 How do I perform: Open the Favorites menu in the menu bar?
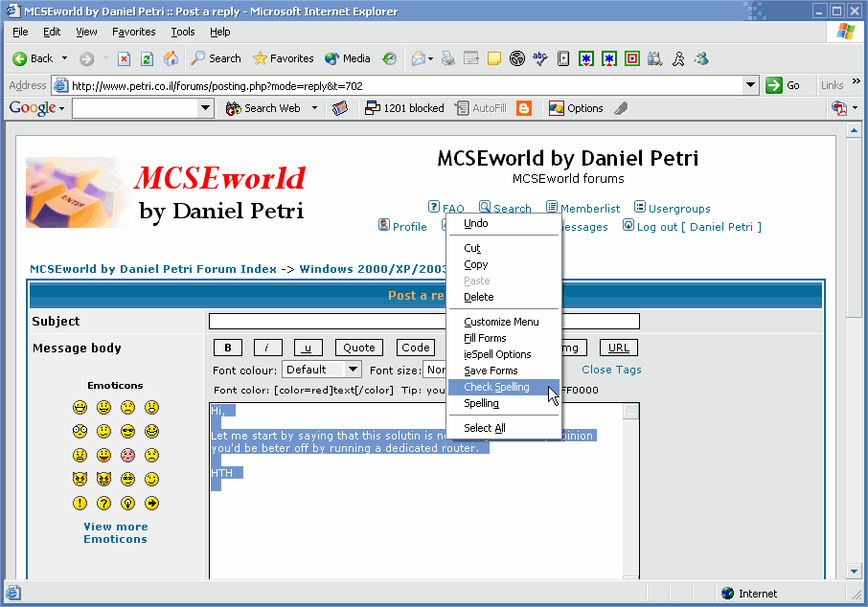click(133, 32)
